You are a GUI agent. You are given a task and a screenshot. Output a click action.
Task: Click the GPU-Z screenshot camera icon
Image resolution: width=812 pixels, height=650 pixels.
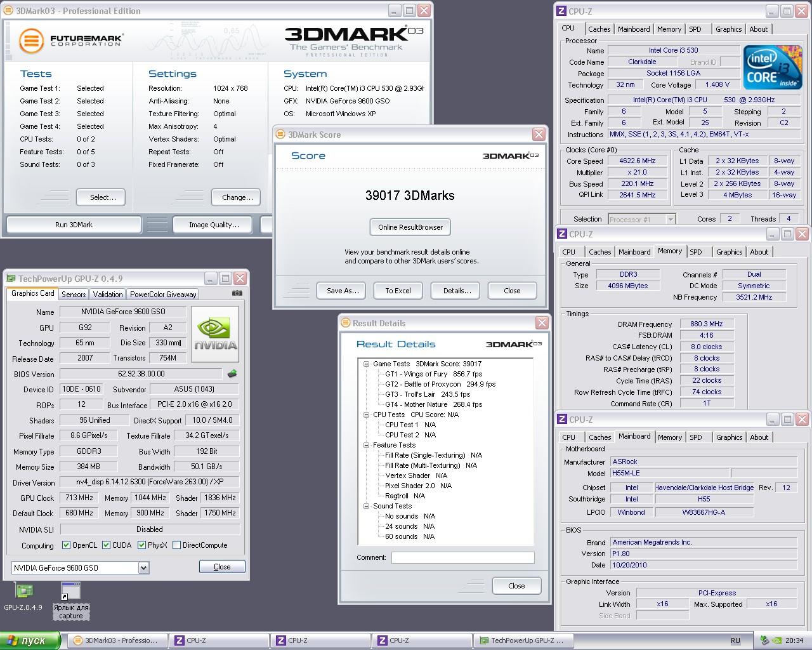(237, 293)
